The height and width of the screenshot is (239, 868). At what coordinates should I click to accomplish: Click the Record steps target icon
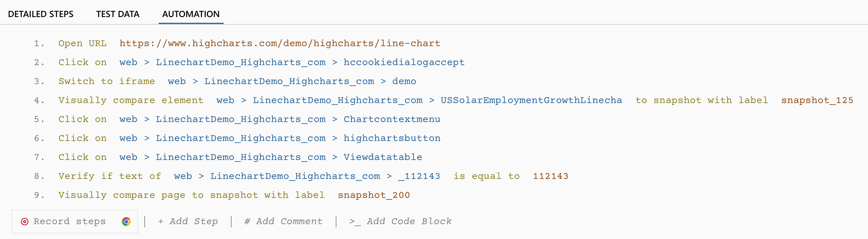click(x=25, y=222)
